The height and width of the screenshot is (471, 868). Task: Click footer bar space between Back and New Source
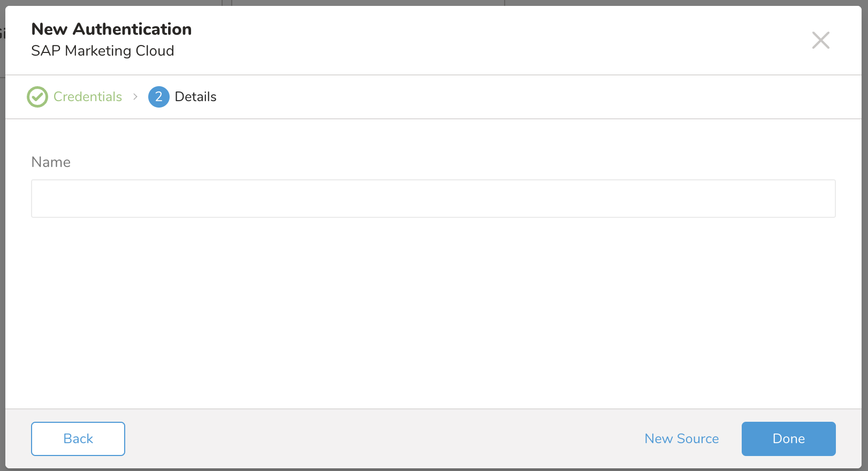tap(375, 439)
